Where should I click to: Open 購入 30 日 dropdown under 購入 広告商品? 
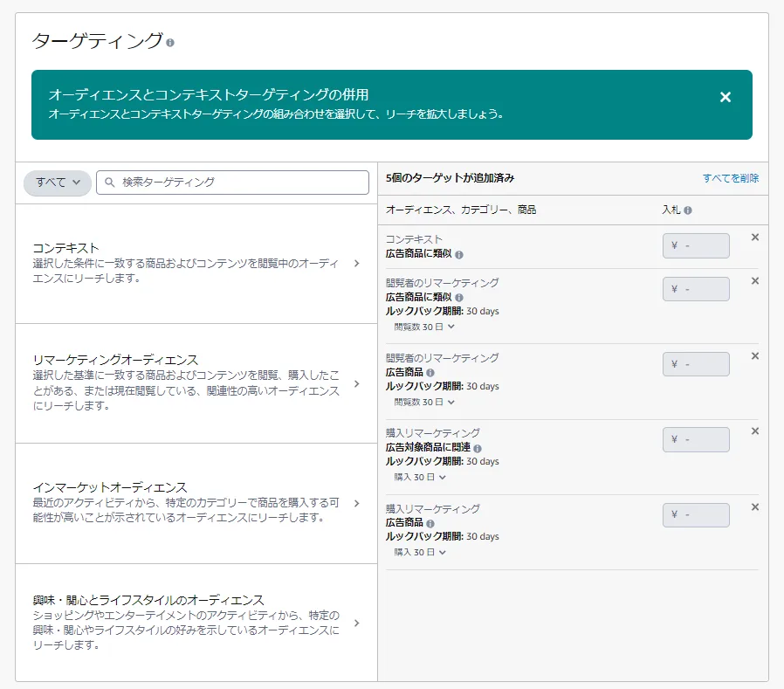(x=419, y=553)
